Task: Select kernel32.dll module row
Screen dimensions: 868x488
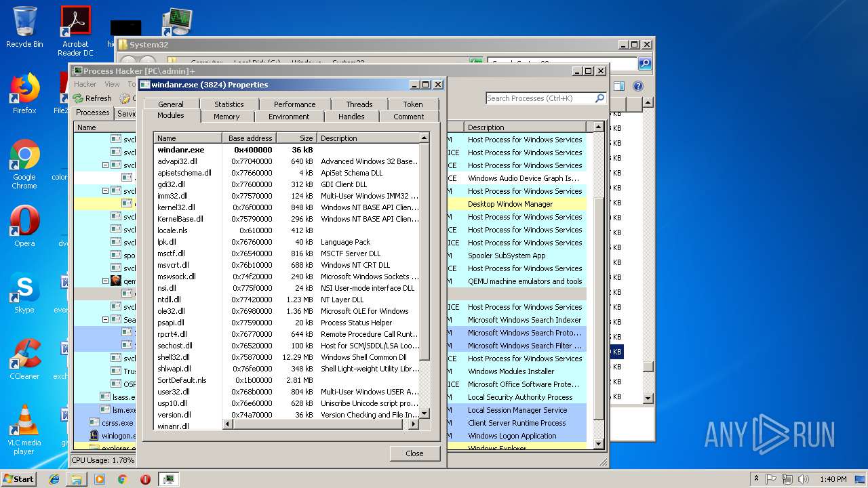Action: 288,207
